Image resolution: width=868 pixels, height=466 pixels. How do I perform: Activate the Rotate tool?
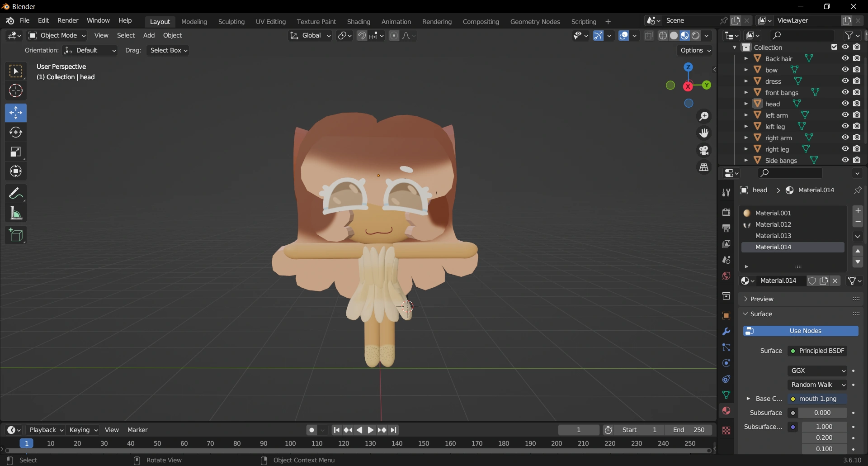pyautogui.click(x=16, y=132)
